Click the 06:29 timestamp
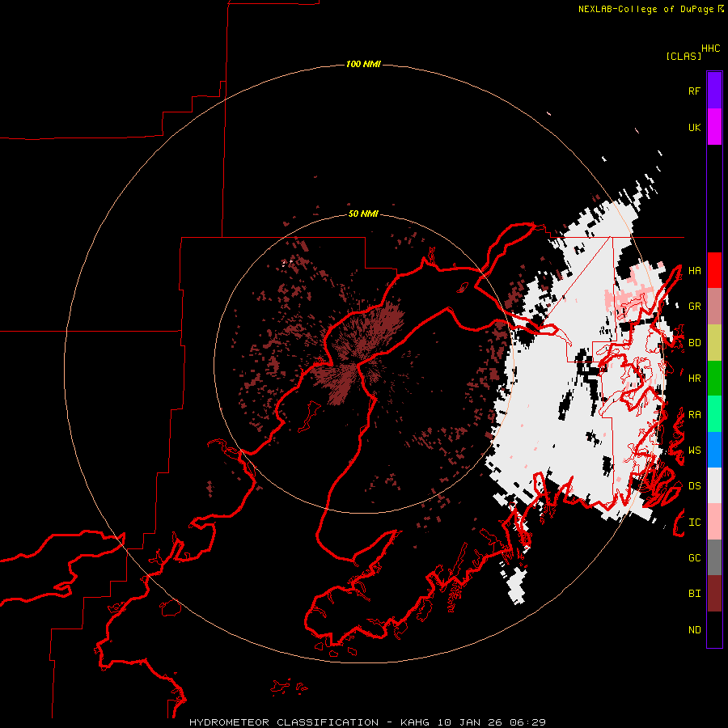 [527, 722]
